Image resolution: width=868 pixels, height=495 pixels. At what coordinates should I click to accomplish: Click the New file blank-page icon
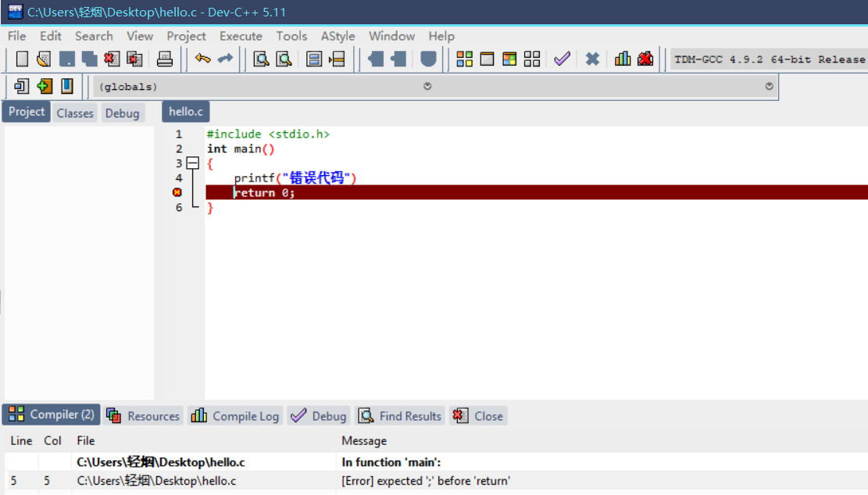click(x=22, y=59)
